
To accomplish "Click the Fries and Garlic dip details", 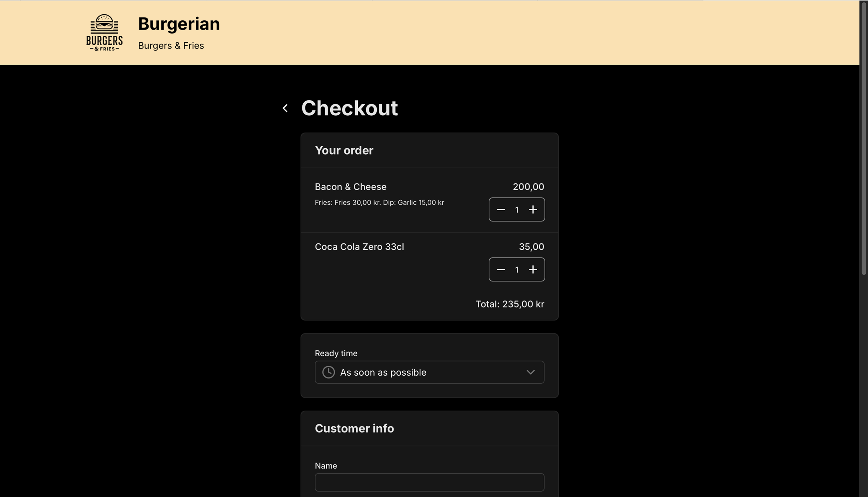I will pos(379,202).
